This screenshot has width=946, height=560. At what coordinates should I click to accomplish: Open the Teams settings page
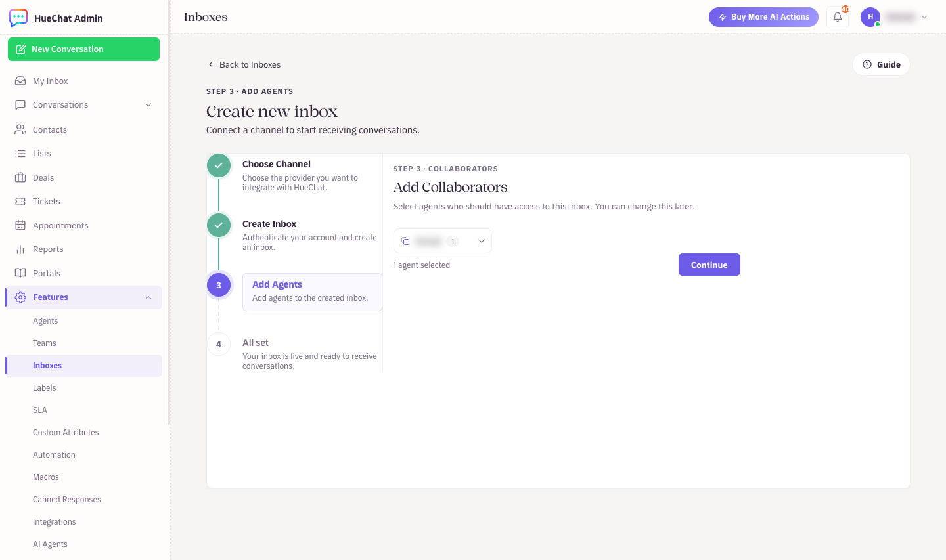45,343
